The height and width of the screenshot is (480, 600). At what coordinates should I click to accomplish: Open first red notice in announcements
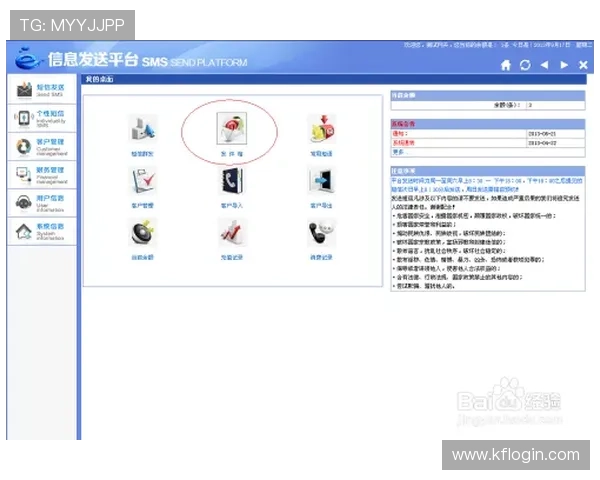400,134
